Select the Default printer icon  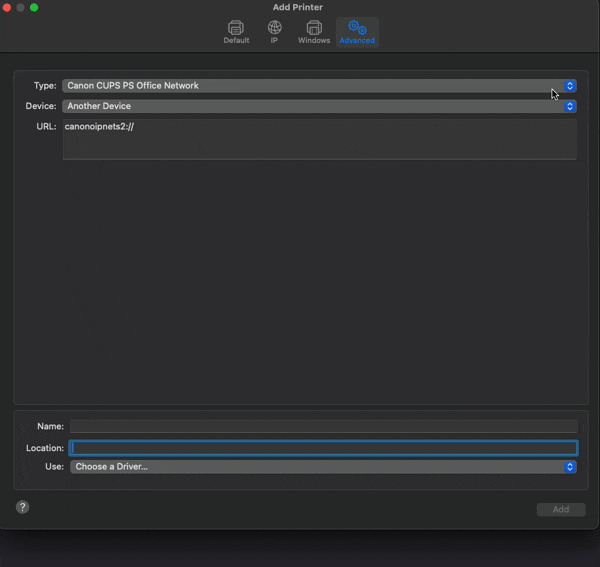pos(236,27)
